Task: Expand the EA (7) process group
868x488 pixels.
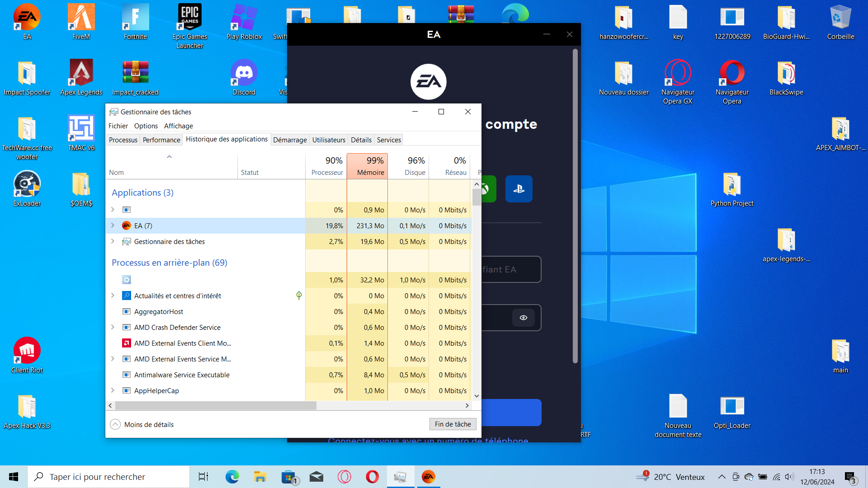Action: point(113,225)
